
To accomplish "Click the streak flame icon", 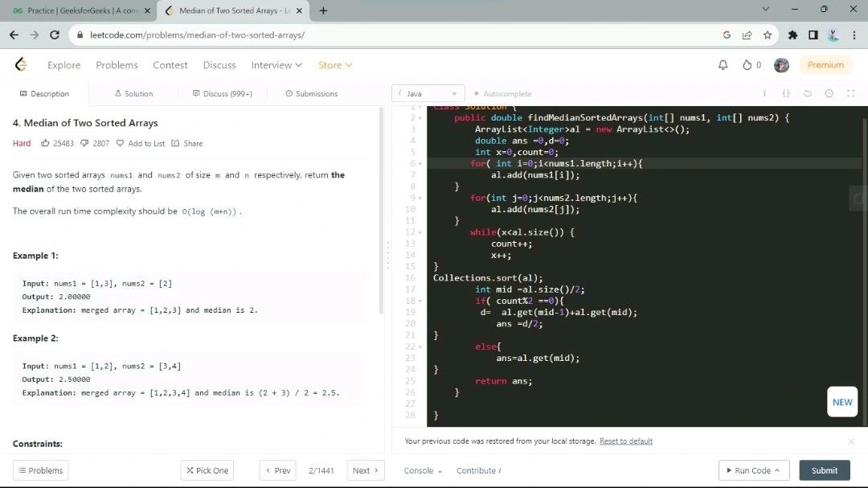I will pos(747,65).
